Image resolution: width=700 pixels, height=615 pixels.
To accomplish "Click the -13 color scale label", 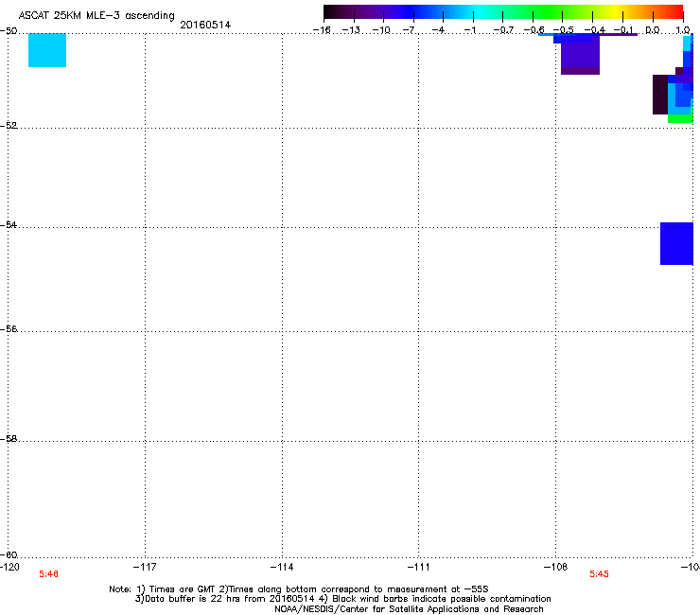I will (351, 30).
